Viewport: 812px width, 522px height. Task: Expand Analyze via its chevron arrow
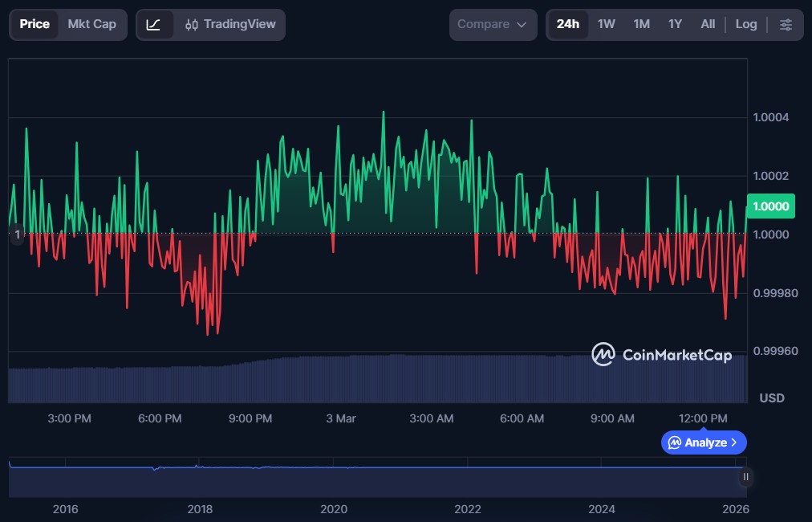(x=734, y=442)
